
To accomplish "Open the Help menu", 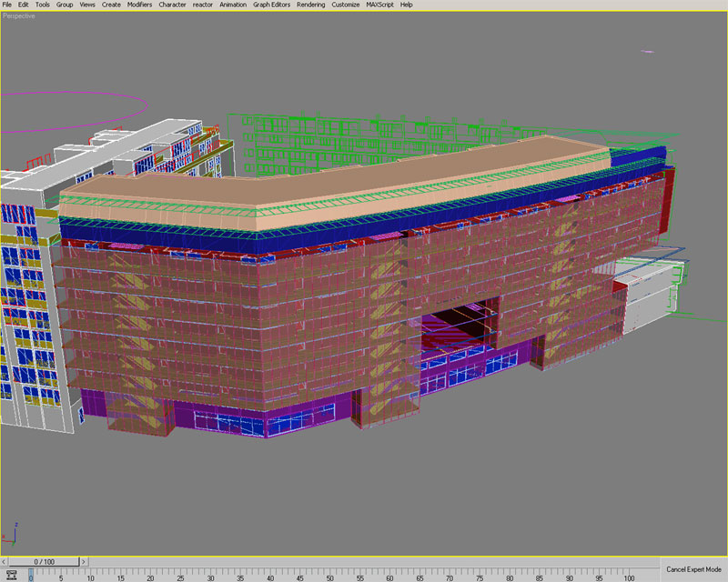I will tap(407, 5).
